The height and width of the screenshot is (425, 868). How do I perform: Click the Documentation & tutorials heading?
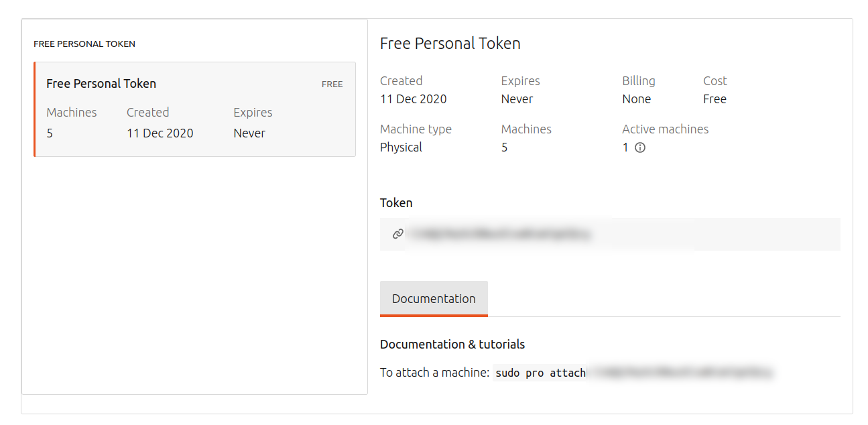click(452, 345)
